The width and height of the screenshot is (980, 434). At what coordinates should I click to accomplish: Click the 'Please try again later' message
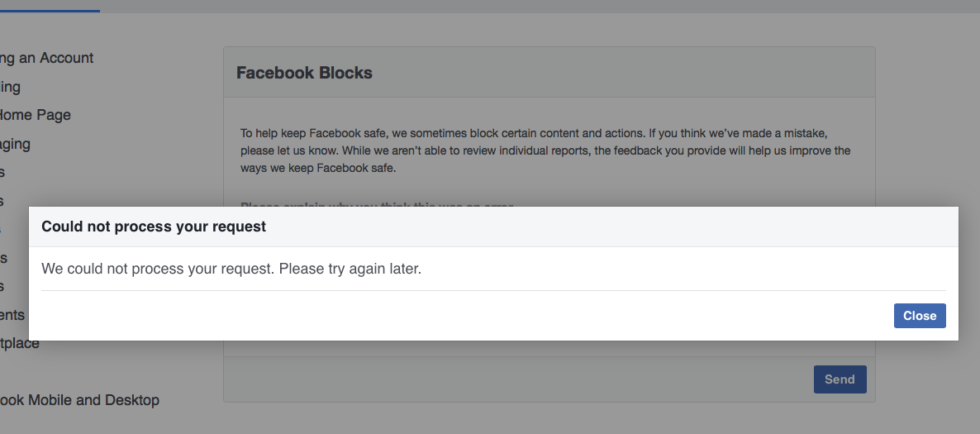click(x=231, y=269)
